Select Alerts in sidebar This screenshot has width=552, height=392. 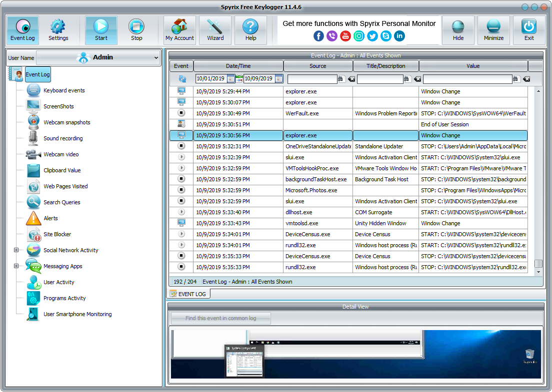[x=50, y=218]
